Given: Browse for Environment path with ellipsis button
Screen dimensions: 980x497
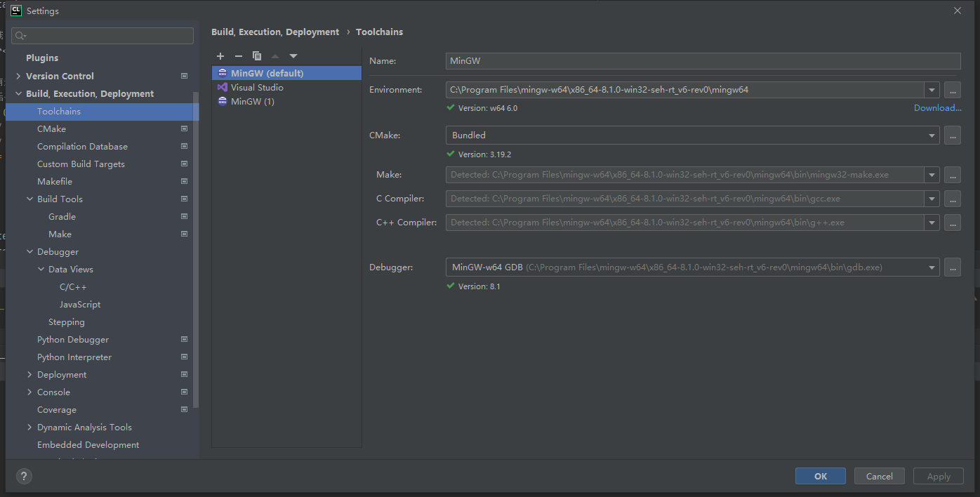Looking at the screenshot, I should click(x=952, y=90).
